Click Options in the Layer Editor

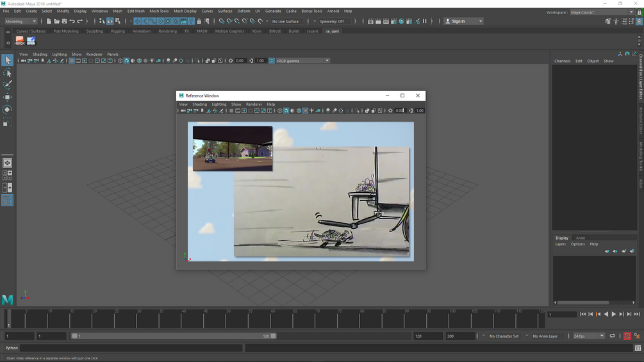(577, 244)
